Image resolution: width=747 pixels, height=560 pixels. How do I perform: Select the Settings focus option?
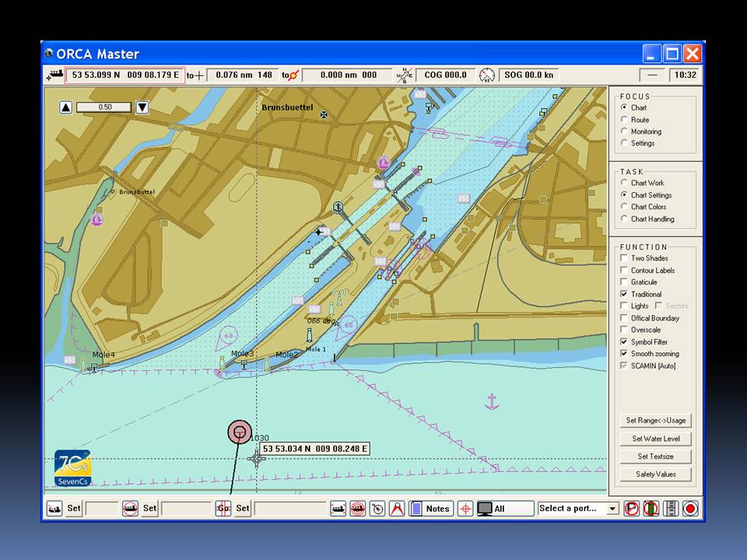(624, 143)
